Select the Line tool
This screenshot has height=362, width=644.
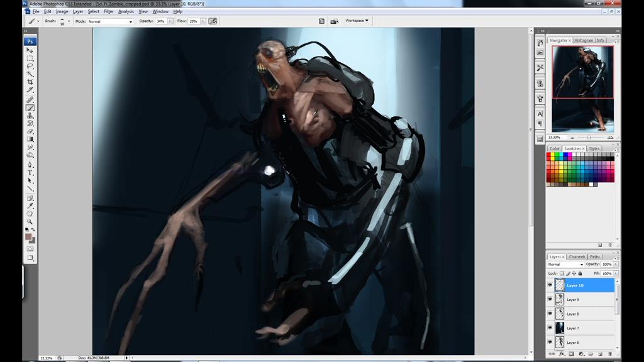pyautogui.click(x=30, y=189)
